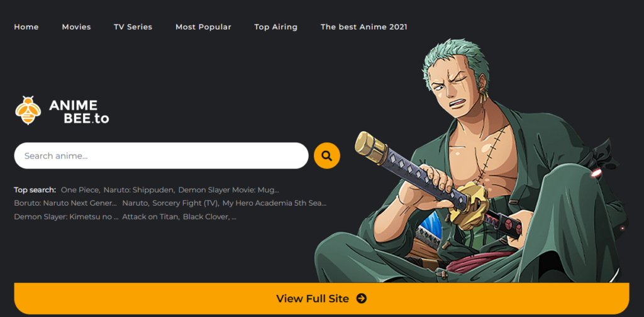The image size is (644, 317).
Task: Open Black Clover top search link
Action: click(207, 217)
